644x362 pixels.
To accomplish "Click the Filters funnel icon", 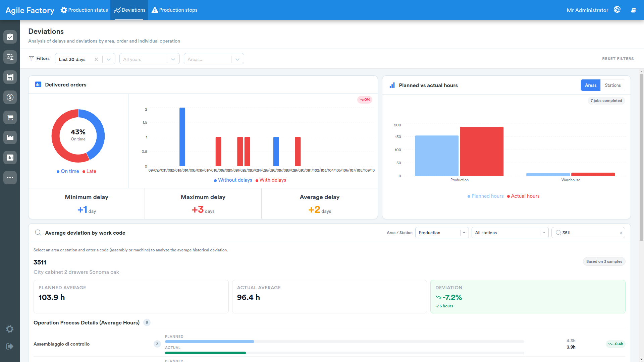I will [31, 58].
